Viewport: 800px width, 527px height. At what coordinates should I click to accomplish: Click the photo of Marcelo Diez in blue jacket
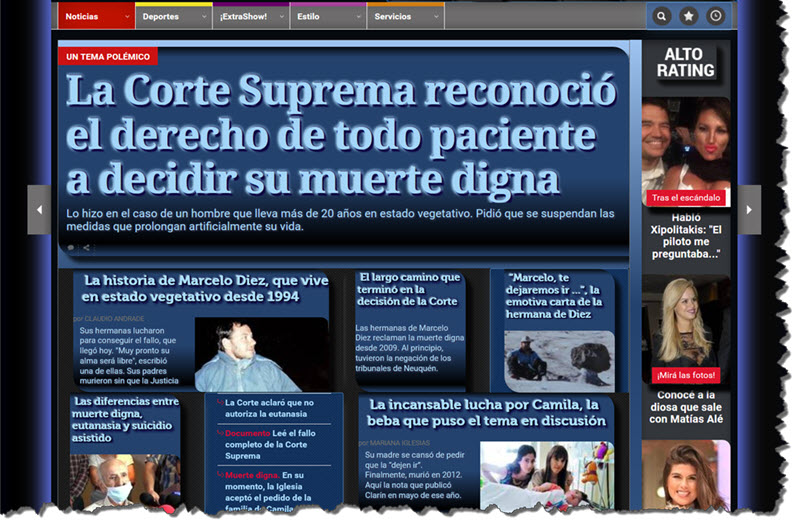261,354
